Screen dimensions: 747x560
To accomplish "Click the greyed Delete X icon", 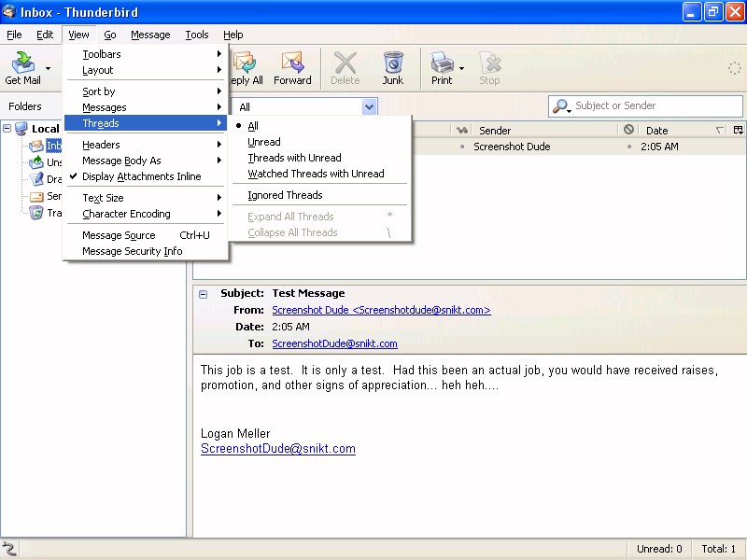I will (345, 62).
